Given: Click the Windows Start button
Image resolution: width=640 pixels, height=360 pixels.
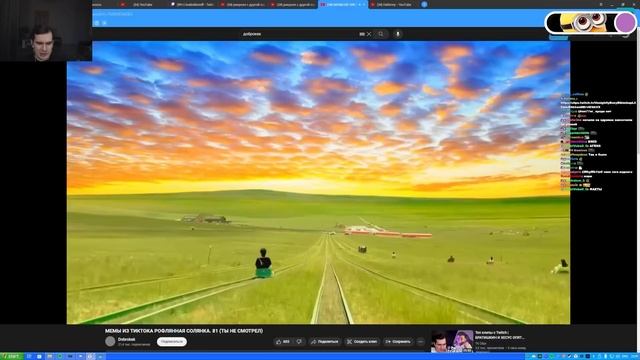Looking at the screenshot, I should pos(11,356).
